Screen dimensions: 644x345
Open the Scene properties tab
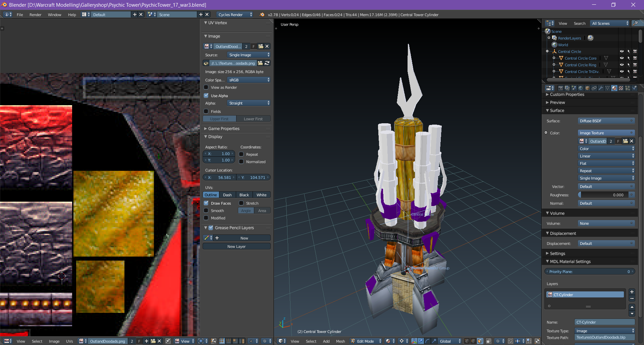point(574,88)
